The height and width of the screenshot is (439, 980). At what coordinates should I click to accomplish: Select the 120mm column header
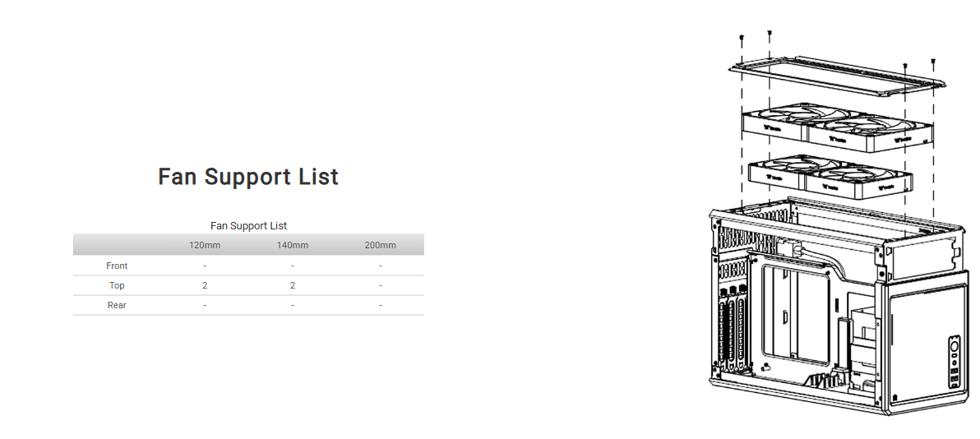click(205, 245)
